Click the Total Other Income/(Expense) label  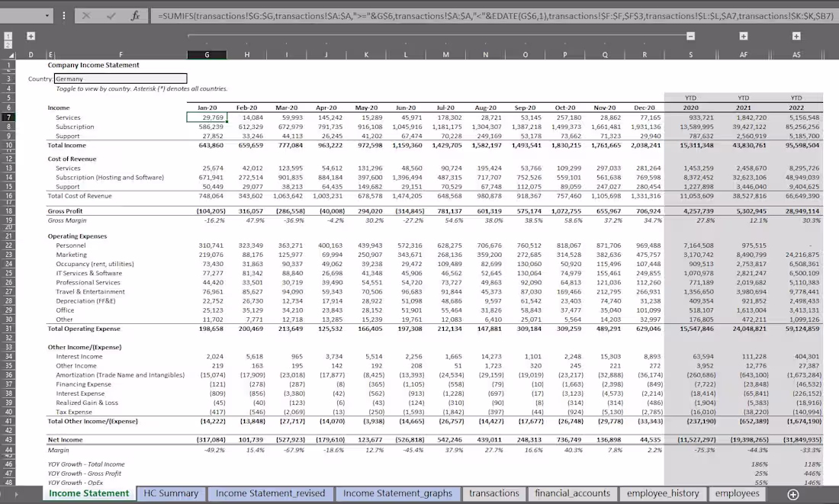[x=92, y=422]
